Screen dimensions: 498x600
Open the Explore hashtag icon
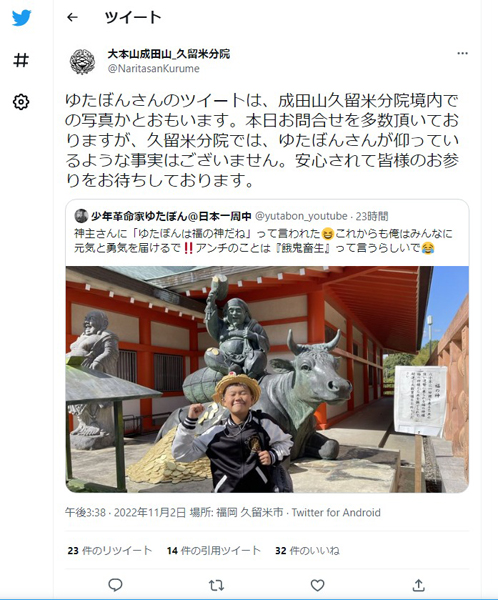(x=21, y=60)
